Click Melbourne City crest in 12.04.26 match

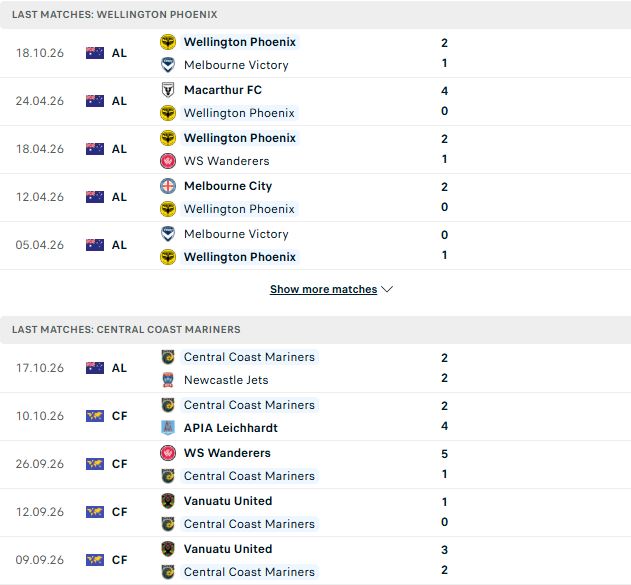pos(168,186)
